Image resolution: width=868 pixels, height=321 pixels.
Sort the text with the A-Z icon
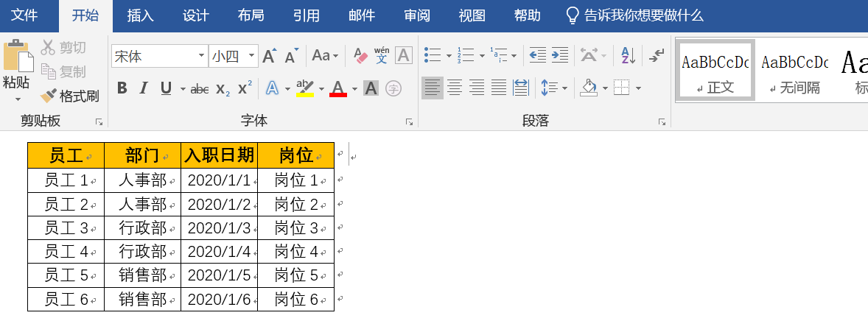629,54
